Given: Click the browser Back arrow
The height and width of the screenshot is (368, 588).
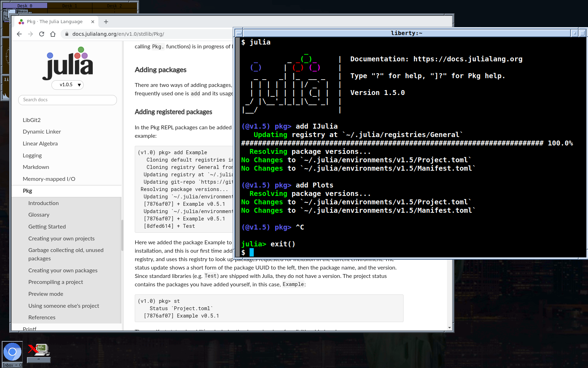Looking at the screenshot, I should point(19,34).
